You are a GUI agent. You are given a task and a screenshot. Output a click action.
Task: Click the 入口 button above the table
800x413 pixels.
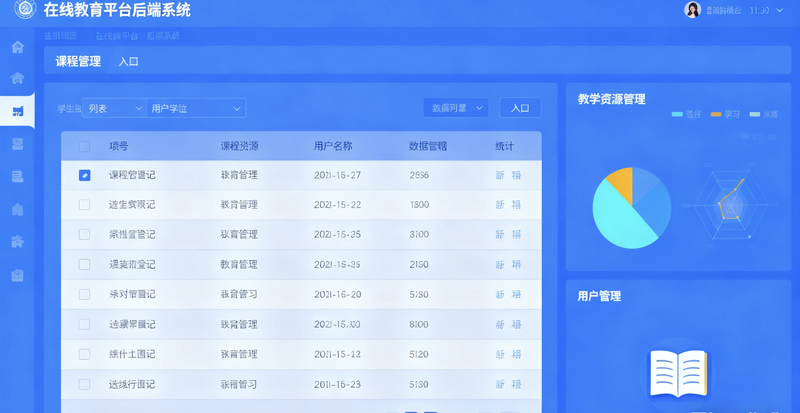tap(519, 108)
